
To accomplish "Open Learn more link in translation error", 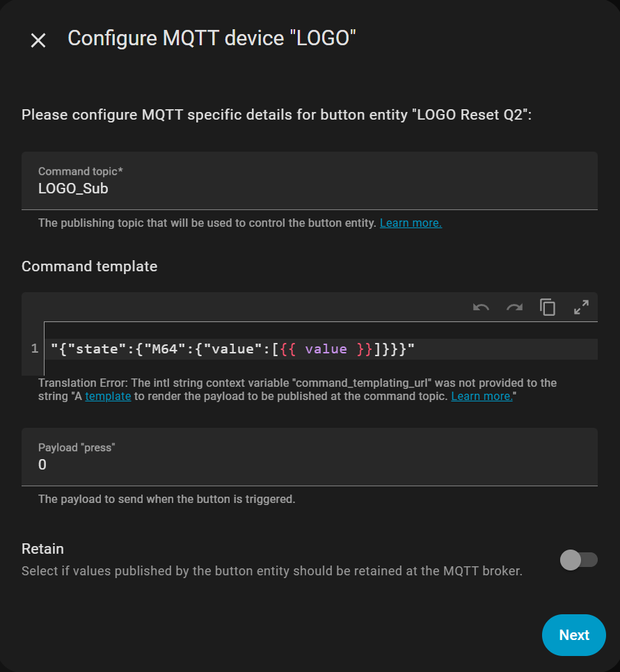I will click(x=482, y=397).
